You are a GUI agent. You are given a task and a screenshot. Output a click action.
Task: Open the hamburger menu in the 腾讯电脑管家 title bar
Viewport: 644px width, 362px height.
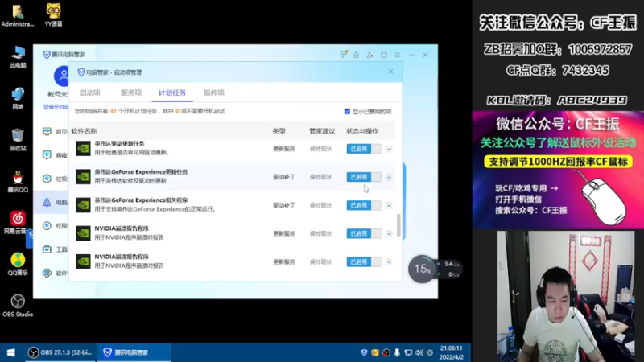click(398, 55)
